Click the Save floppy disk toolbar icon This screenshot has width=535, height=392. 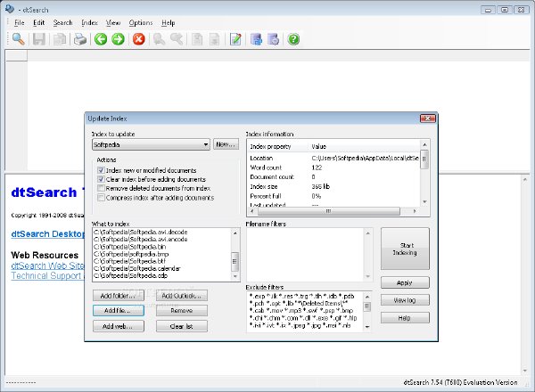[39, 39]
